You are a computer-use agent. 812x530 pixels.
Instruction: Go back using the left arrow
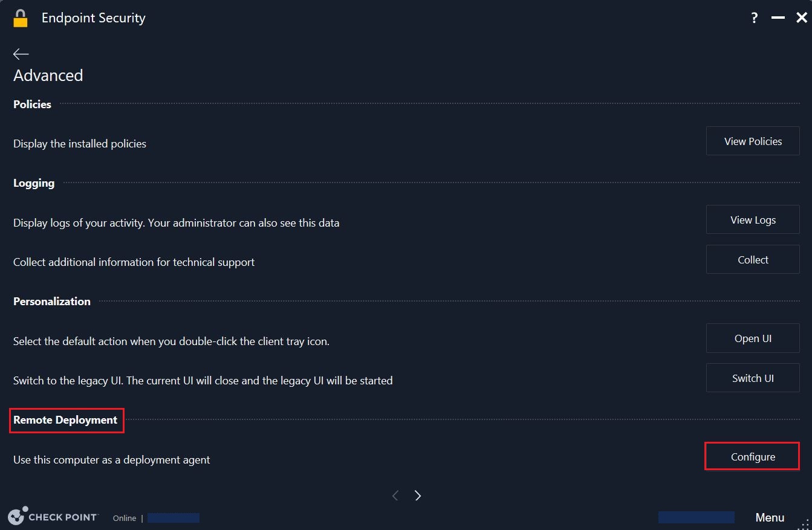pyautogui.click(x=21, y=54)
